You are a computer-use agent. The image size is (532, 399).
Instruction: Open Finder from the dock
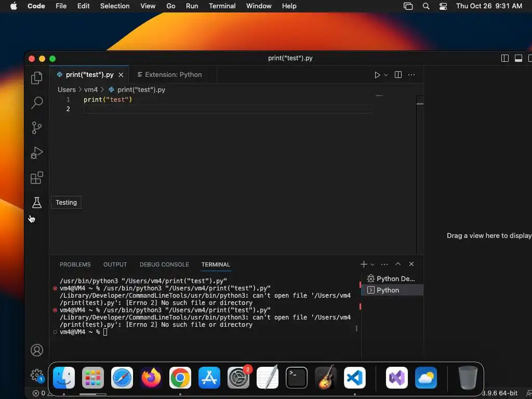click(x=64, y=377)
